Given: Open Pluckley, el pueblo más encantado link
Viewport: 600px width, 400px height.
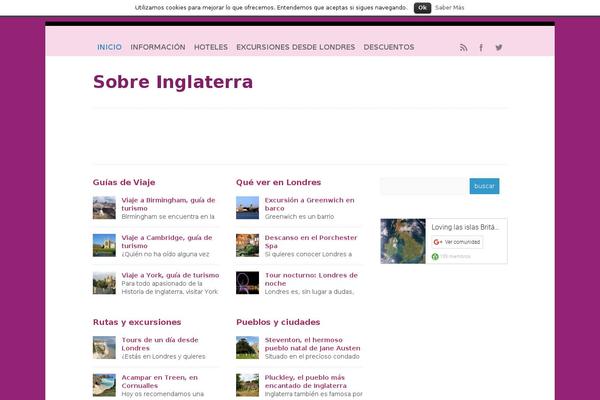Looking at the screenshot, I should (x=305, y=381).
